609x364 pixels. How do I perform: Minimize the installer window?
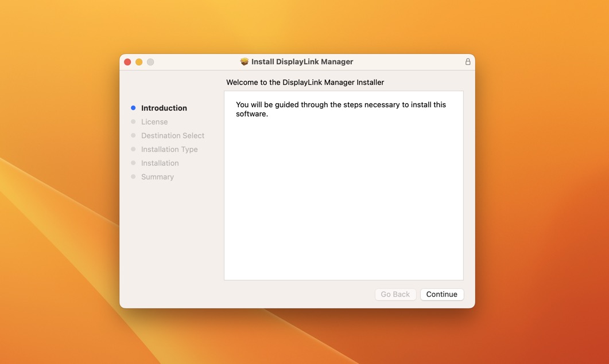[139, 61]
